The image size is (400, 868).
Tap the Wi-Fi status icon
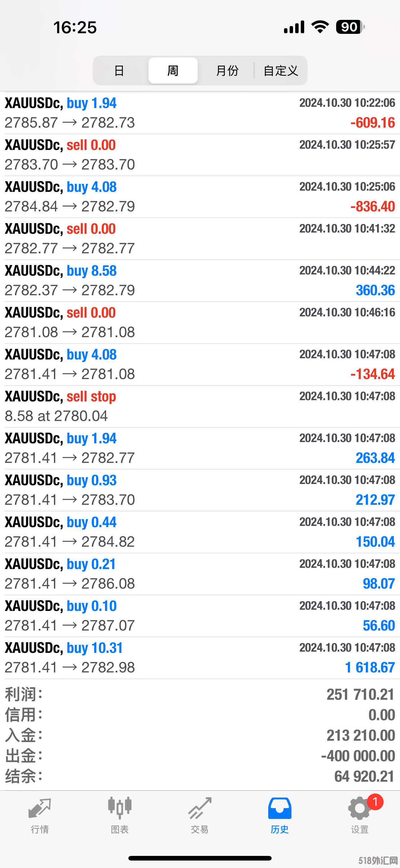(x=320, y=27)
